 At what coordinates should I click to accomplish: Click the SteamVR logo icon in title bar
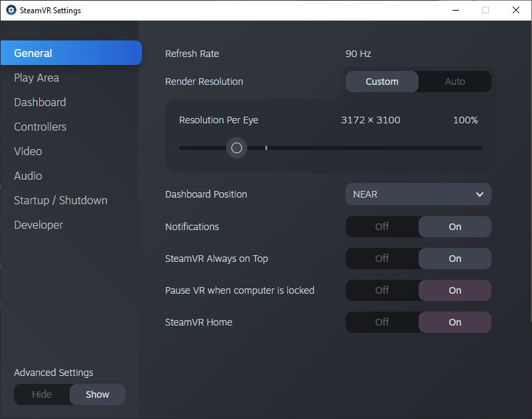[11, 11]
